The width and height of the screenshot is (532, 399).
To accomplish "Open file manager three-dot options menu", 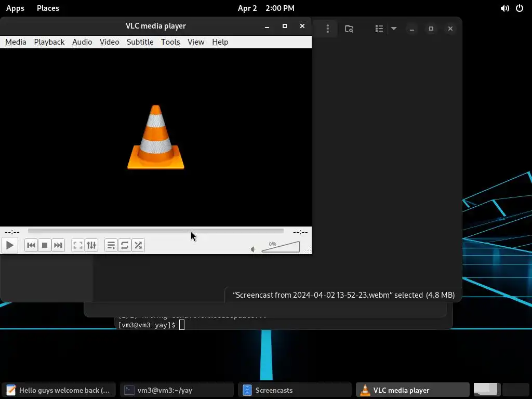I will [327, 29].
